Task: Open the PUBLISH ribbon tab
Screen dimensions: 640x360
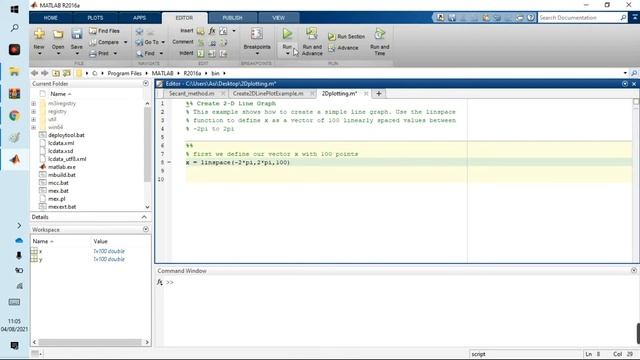Action: [232, 18]
